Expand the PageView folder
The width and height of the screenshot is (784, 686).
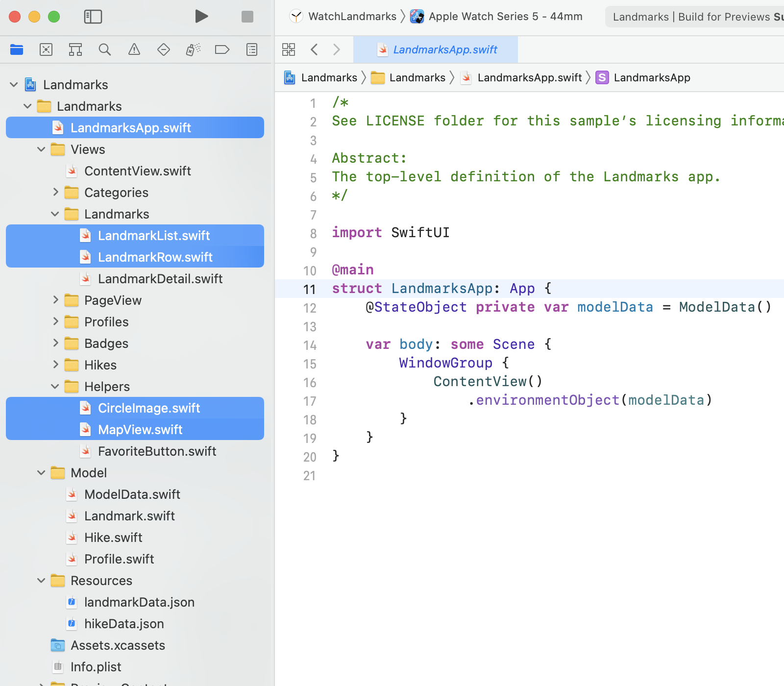[55, 300]
